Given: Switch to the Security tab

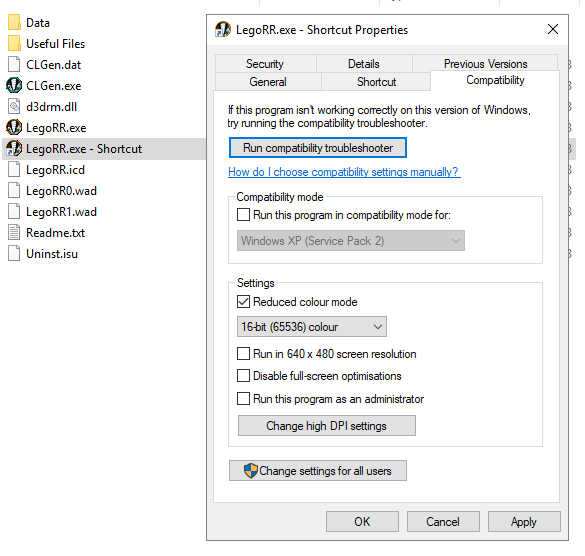Looking at the screenshot, I should tap(265, 64).
